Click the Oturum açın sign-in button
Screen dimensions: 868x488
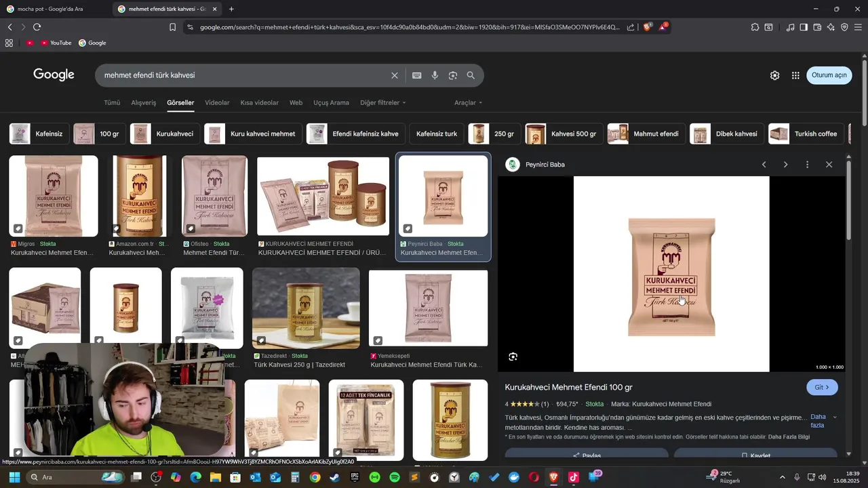[x=829, y=75]
